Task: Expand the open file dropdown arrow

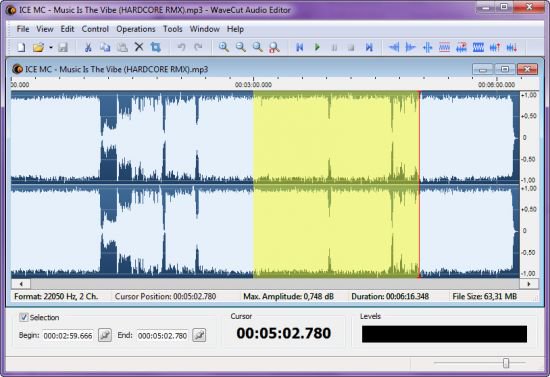Action: point(51,47)
